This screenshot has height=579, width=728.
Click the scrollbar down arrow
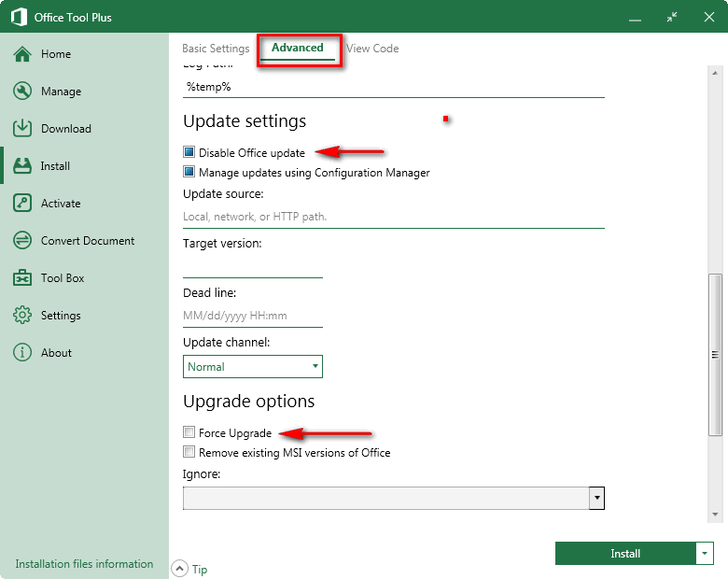pyautogui.click(x=715, y=515)
